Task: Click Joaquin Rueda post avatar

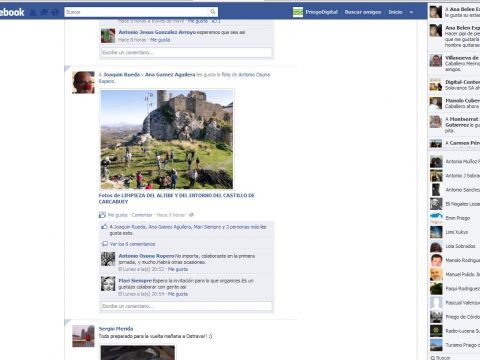Action: coord(83,82)
